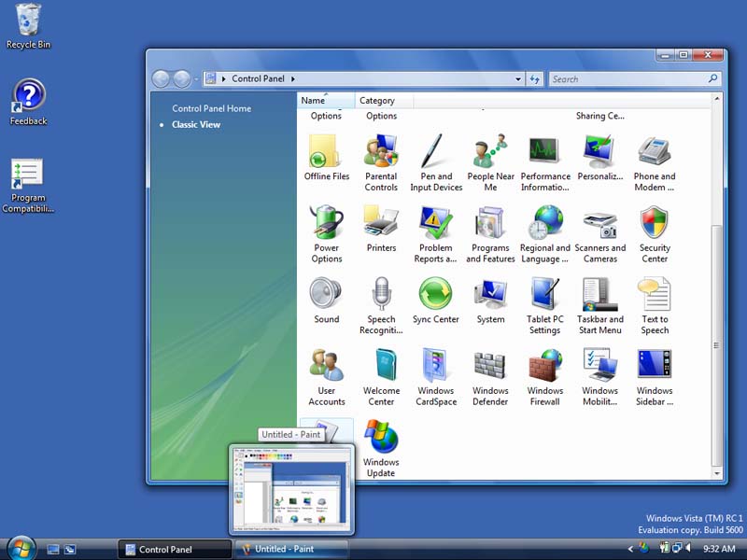Expand the root breadcrumb arrow before Control Panel
747x560 pixels.
[x=223, y=79]
